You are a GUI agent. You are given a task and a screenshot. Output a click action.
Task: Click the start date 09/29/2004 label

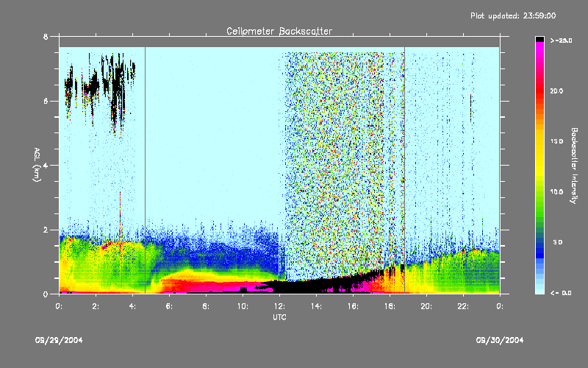coord(59,340)
